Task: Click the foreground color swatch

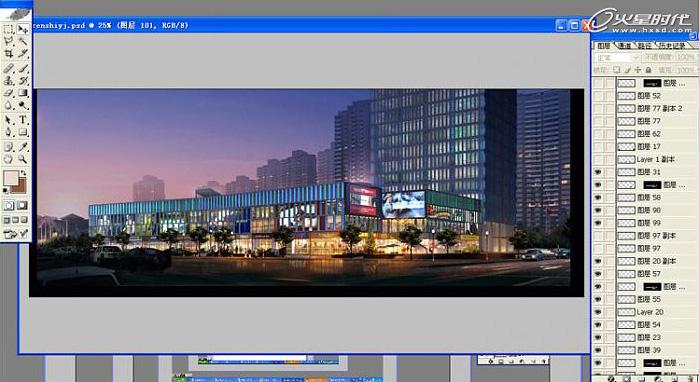Action: pyautogui.click(x=10, y=178)
